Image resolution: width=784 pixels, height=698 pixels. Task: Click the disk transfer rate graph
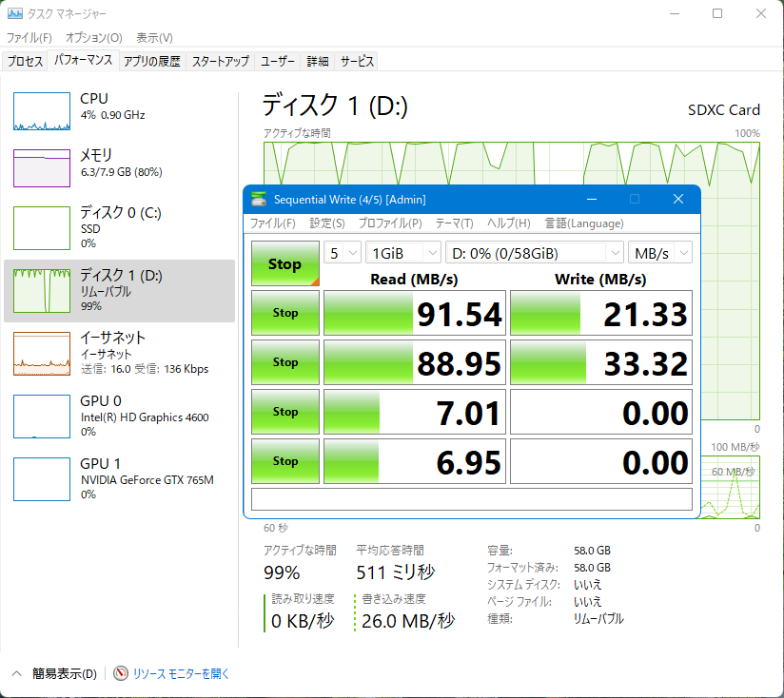click(731, 487)
